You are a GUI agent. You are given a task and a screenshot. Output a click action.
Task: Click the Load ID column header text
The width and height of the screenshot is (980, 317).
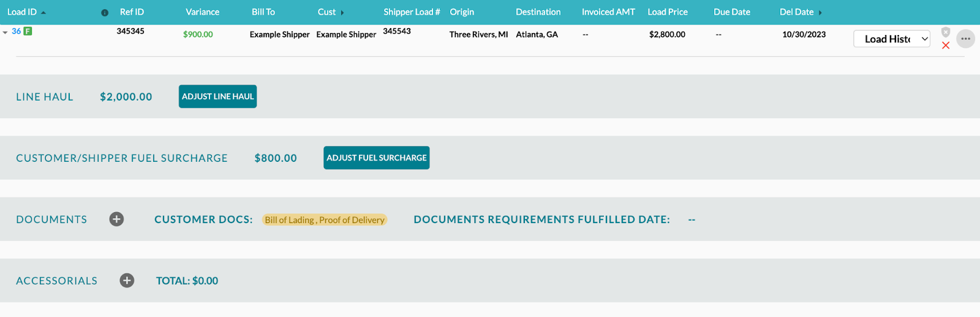(22, 12)
